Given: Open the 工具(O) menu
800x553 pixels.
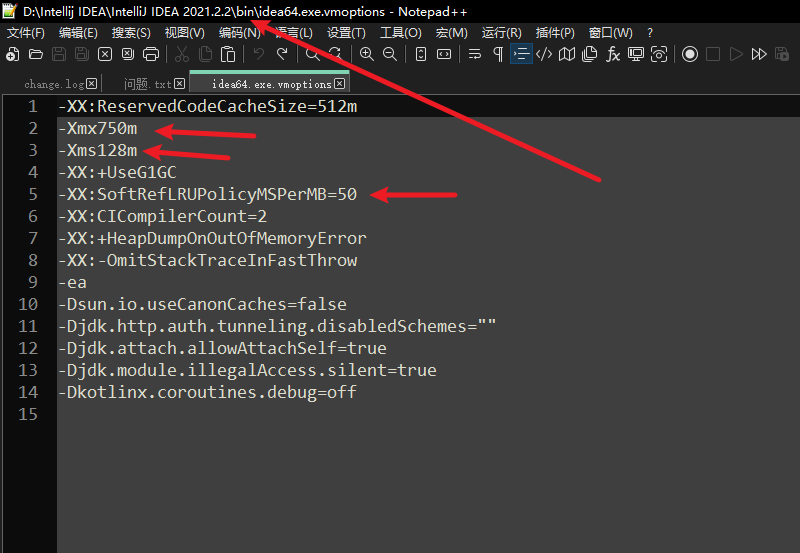Looking at the screenshot, I should point(401,33).
